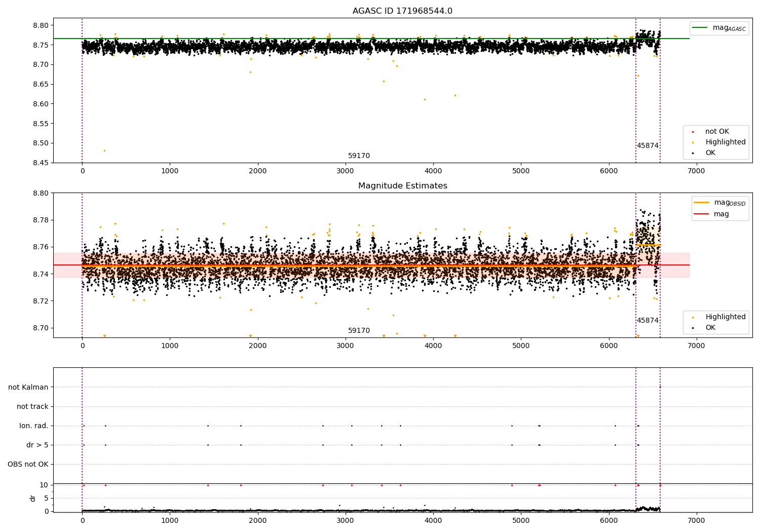This screenshot has height=532, width=760.
Task: Click the 59170 annotation in top plot
Action: click(x=359, y=156)
